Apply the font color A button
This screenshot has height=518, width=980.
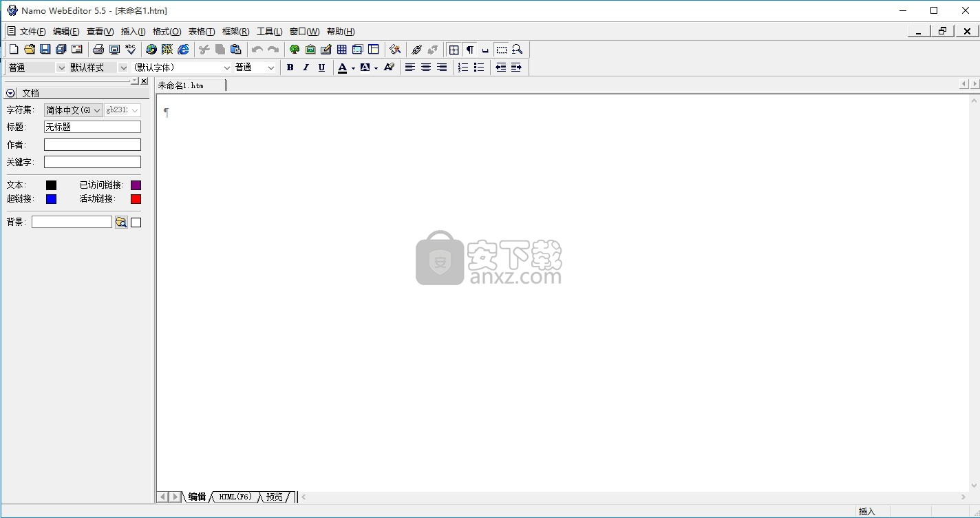tap(342, 67)
